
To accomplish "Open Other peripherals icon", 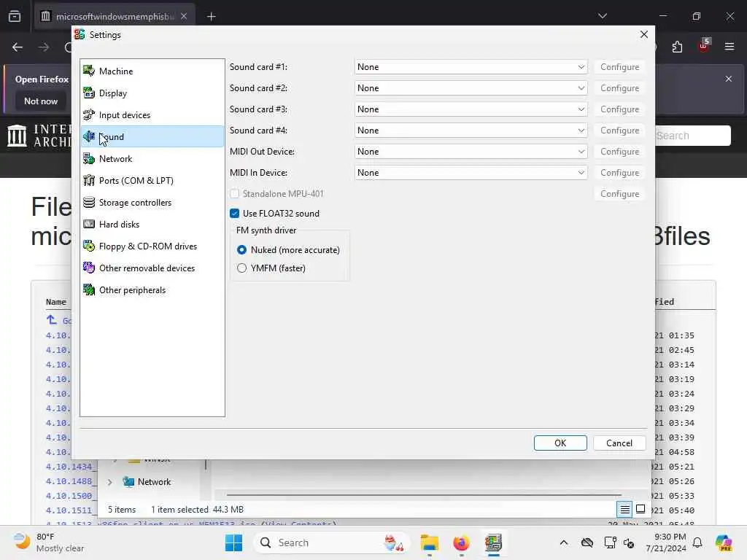I will coord(88,290).
